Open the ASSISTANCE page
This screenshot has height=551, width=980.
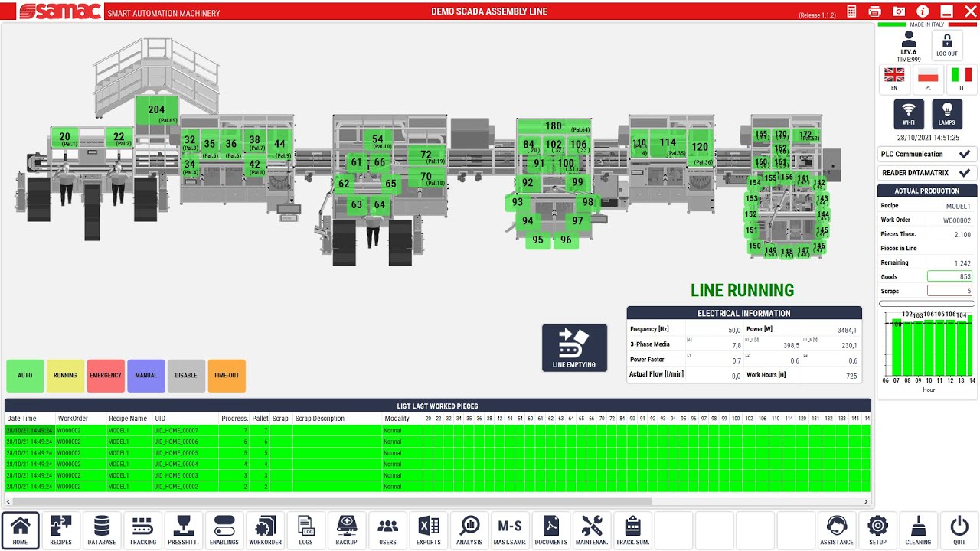pyautogui.click(x=837, y=530)
